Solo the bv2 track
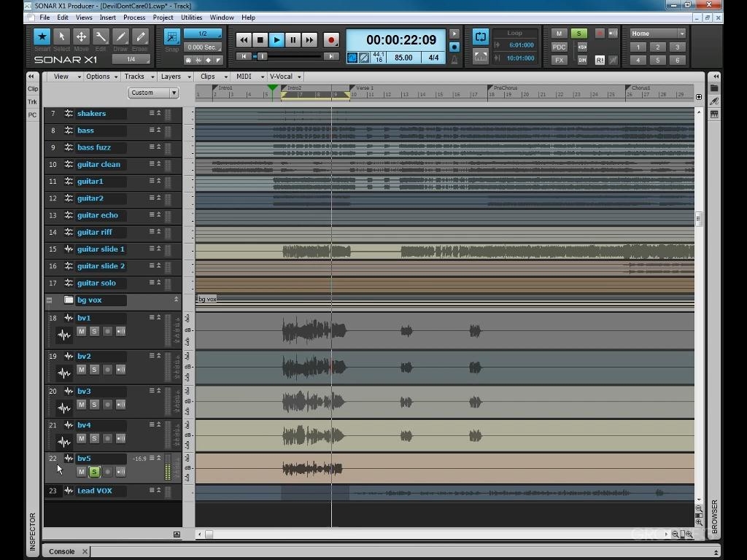The width and height of the screenshot is (747, 560). tap(94, 370)
